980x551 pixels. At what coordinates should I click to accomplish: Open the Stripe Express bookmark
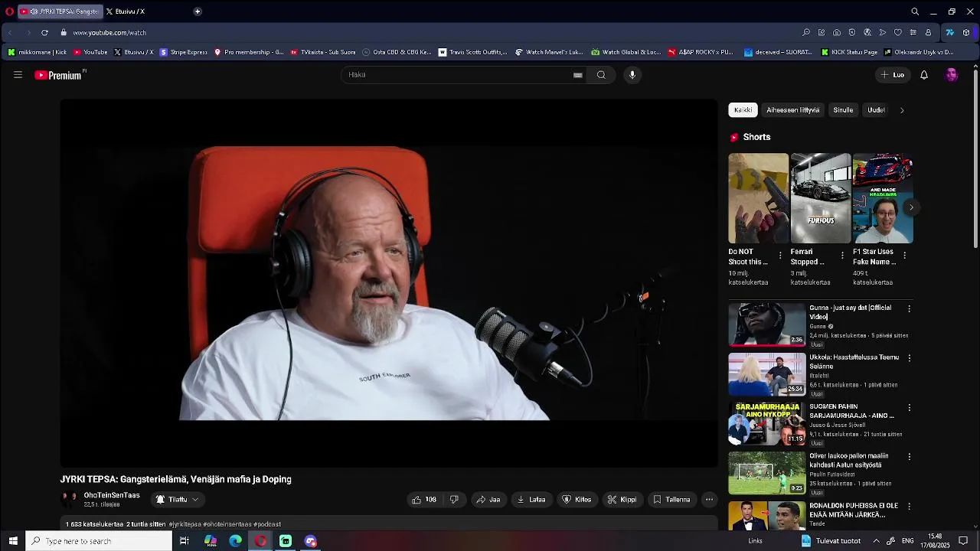click(184, 52)
